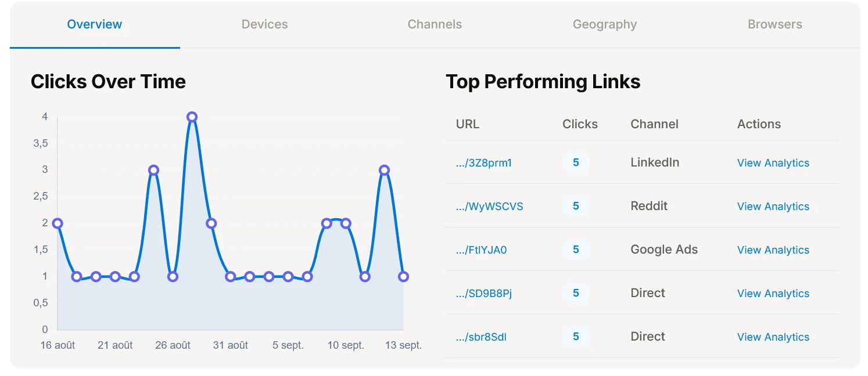Open the Devices tab
Screen dimensions: 868x376
pos(265,24)
